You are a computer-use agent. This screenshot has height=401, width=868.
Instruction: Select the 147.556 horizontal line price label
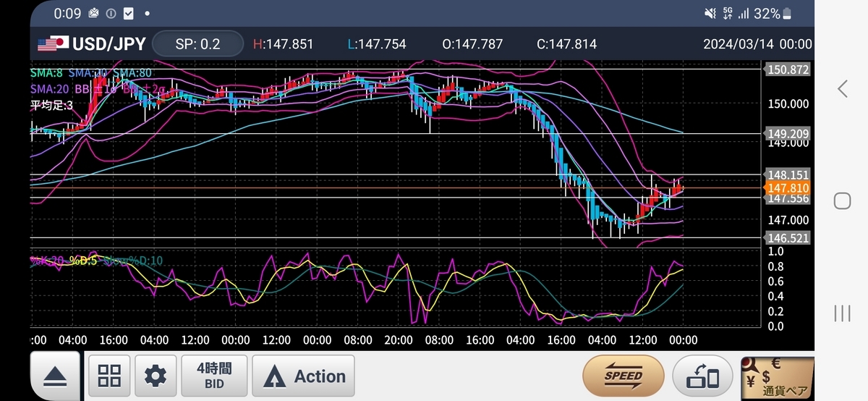[x=787, y=198]
